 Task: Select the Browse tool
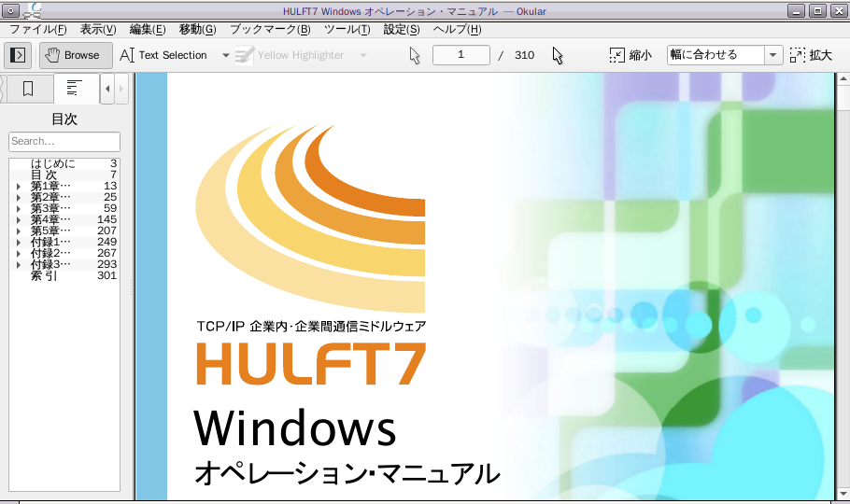(x=76, y=55)
